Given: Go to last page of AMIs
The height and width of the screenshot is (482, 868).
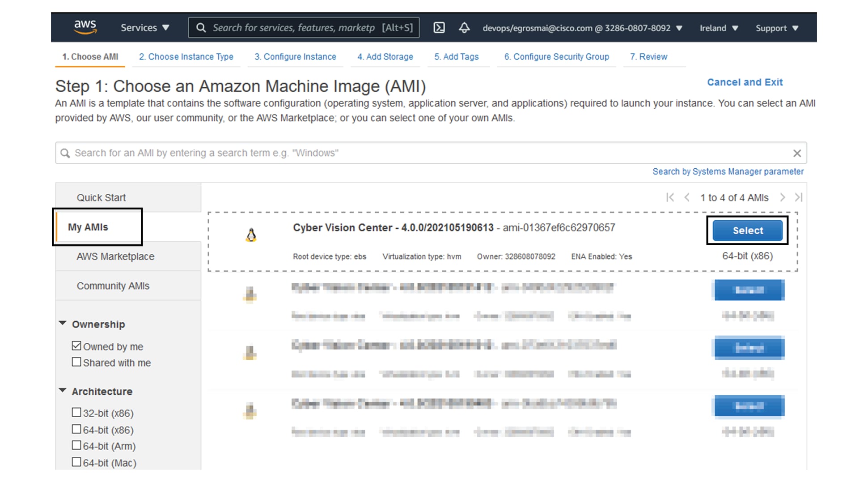Looking at the screenshot, I should [799, 197].
